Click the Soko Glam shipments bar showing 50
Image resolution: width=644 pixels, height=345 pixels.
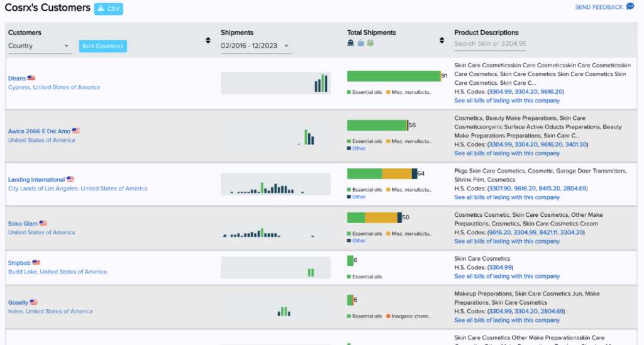(x=374, y=217)
